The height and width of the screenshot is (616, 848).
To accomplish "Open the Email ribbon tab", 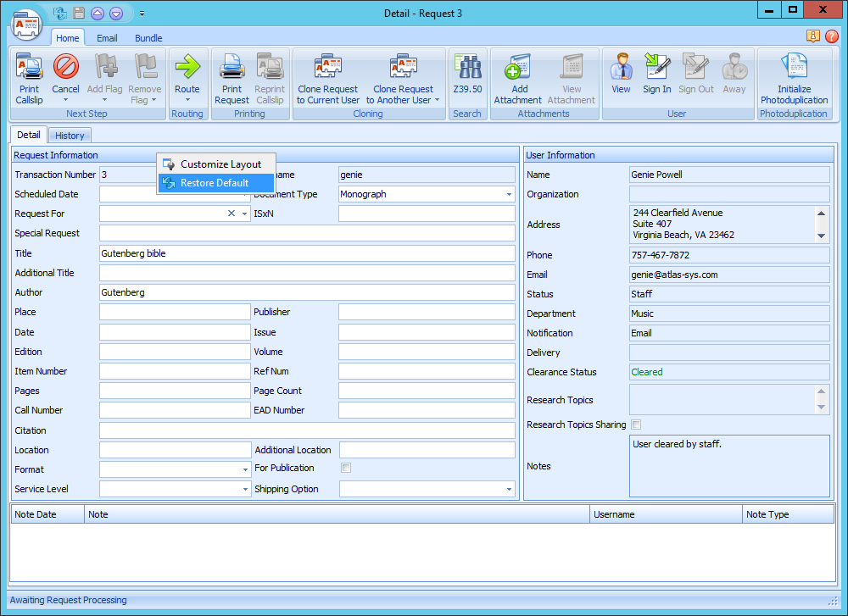I will coord(107,38).
